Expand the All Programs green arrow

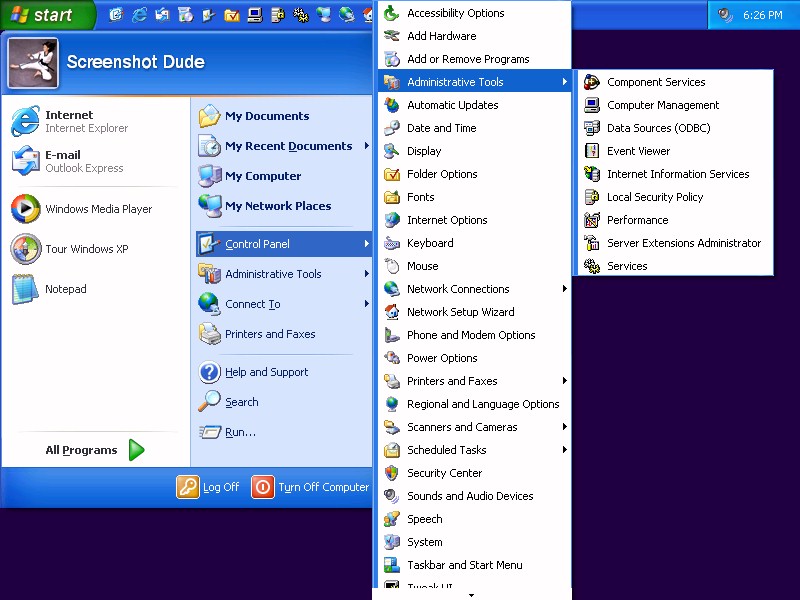pos(136,450)
